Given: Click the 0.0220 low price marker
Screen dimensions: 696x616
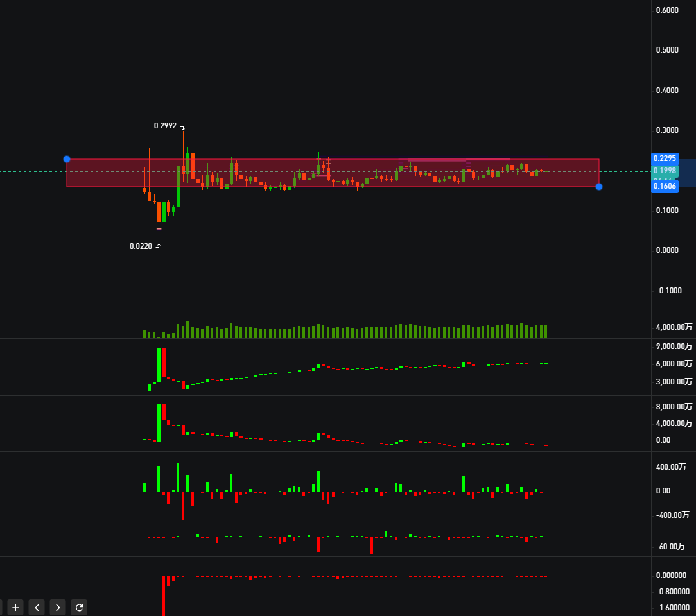Looking at the screenshot, I should pyautogui.click(x=141, y=246).
